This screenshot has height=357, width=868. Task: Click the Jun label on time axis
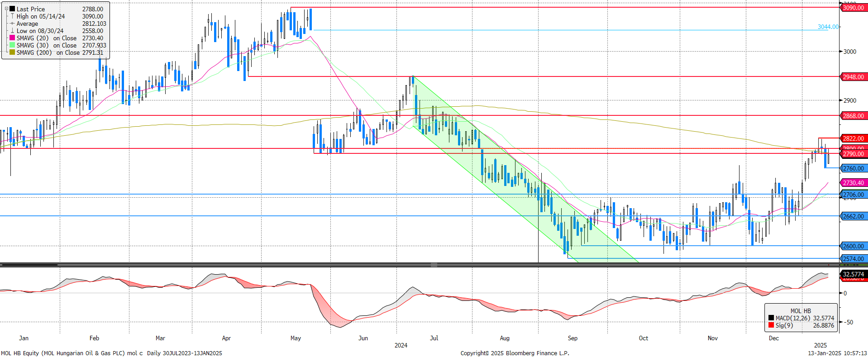coord(363,338)
